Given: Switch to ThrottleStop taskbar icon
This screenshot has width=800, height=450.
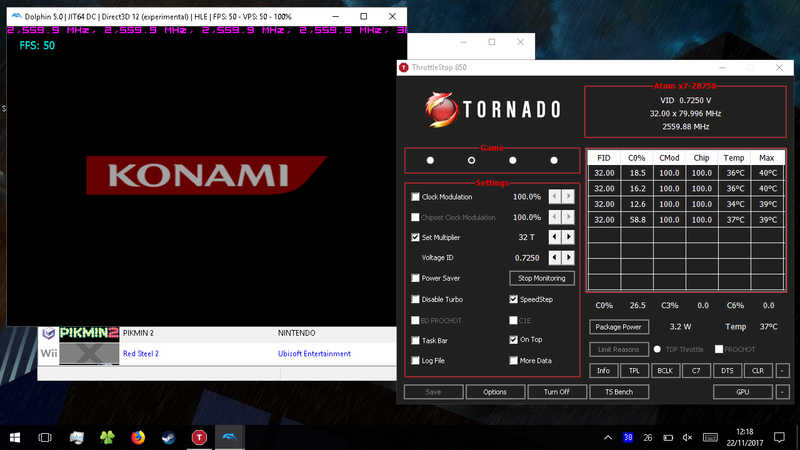Looking at the screenshot, I should click(x=199, y=437).
